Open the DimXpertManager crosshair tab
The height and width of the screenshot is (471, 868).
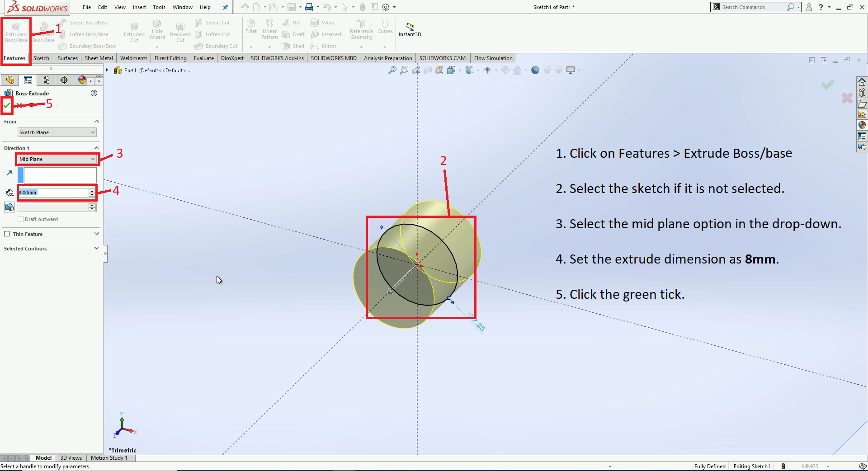point(64,80)
